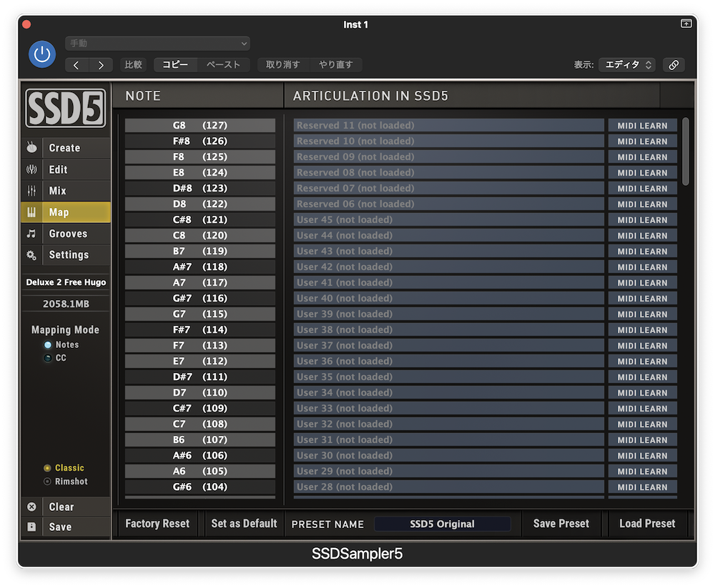Open the preset dropdown at top

click(x=157, y=44)
